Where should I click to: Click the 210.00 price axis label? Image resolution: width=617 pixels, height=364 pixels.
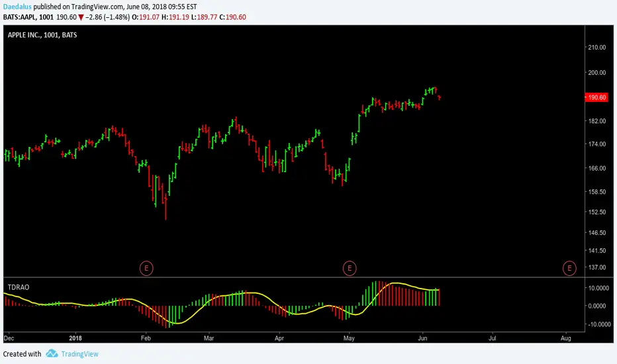[x=597, y=47]
